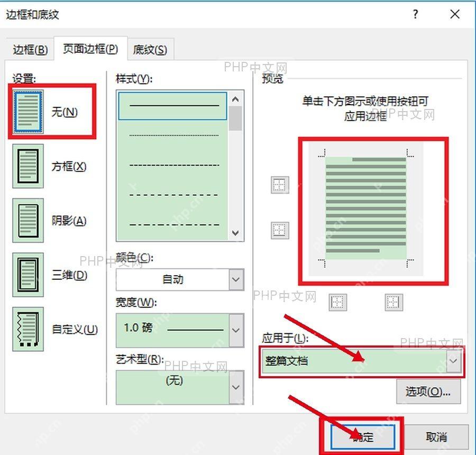This screenshot has width=476, height=455.
Task: Open the 宽度(W) width dropdown
Action: 236,330
